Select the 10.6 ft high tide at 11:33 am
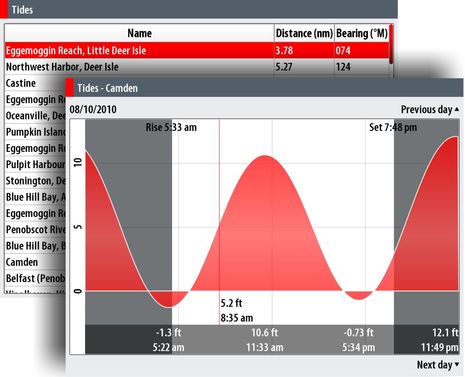Image resolution: width=465 pixels, height=377 pixels. (x=265, y=340)
